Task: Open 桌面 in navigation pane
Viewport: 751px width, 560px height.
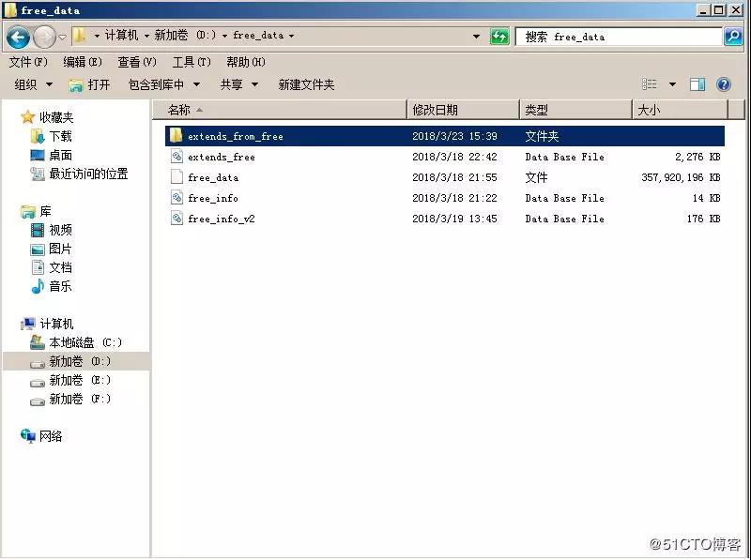Action: pos(60,155)
